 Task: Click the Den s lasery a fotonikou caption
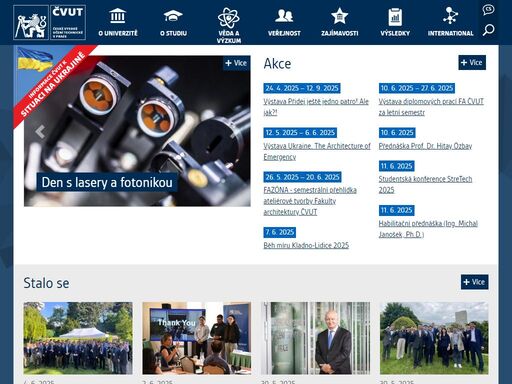107,182
